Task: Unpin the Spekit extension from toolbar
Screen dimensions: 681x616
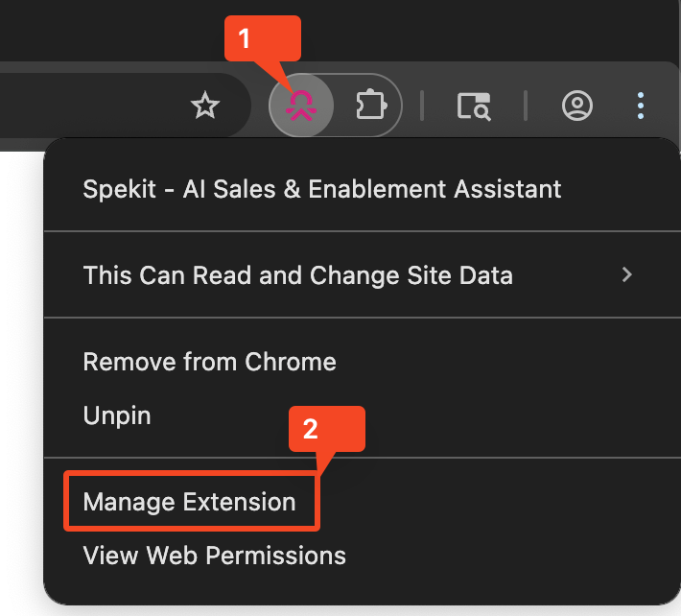Action: (117, 415)
